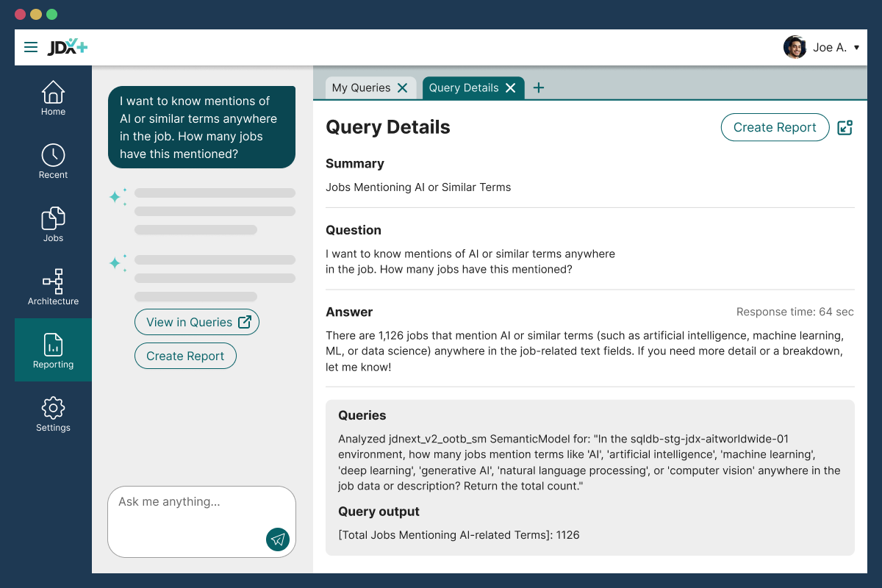
Task: Open the hamburger menu icon
Action: pos(31,48)
